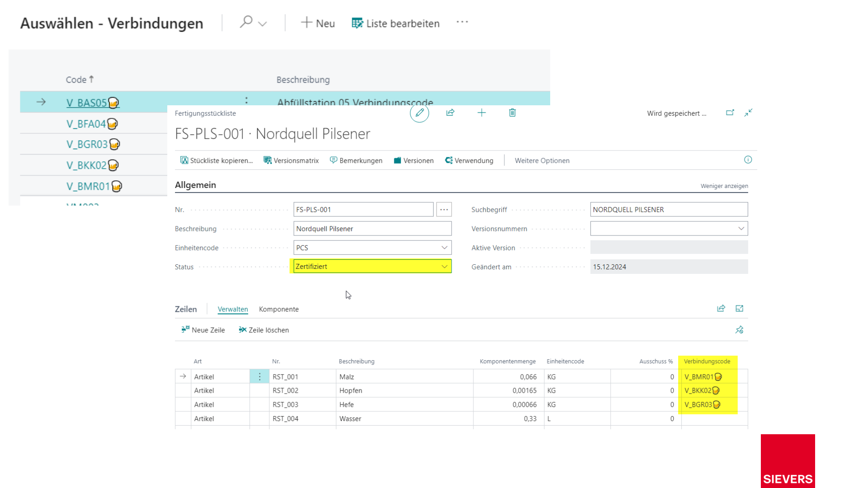Select cell RST_001

click(x=302, y=376)
